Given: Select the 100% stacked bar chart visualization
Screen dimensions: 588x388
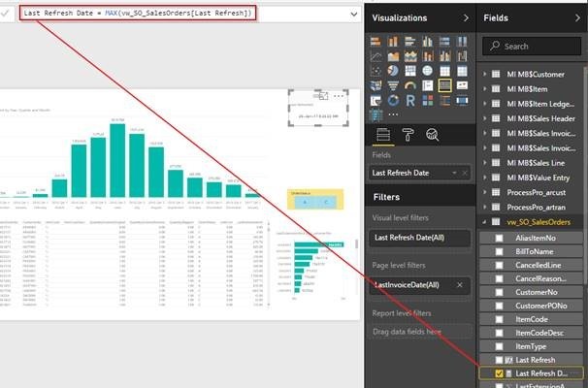Looking at the screenshot, I should [444, 42].
